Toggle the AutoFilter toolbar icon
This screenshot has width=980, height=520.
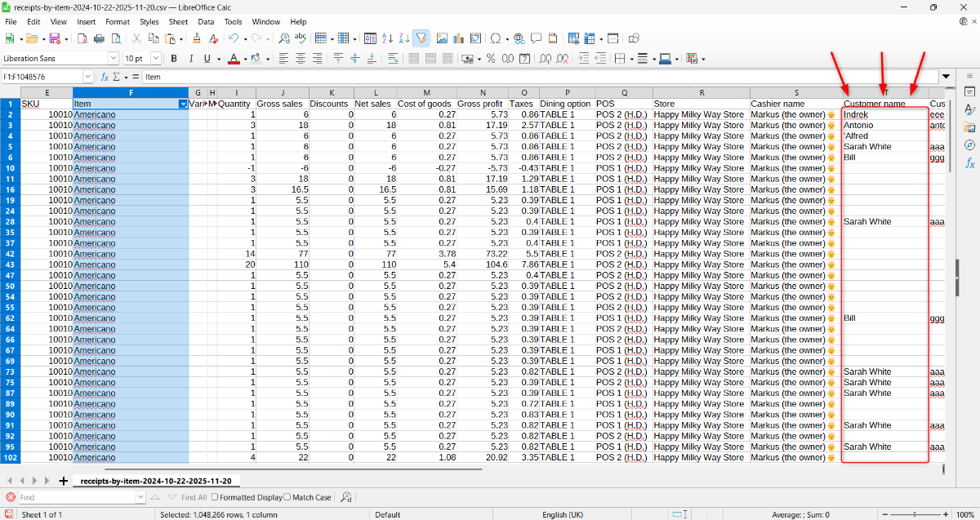(421, 38)
